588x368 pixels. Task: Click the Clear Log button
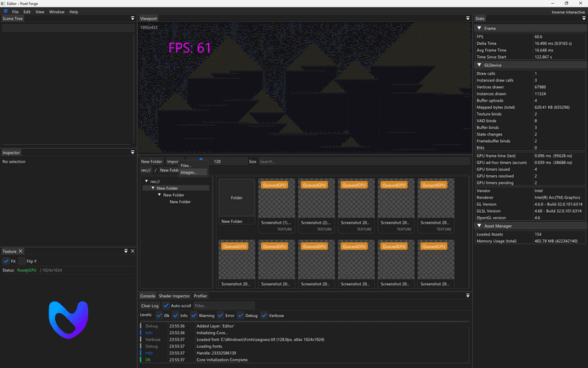point(150,305)
